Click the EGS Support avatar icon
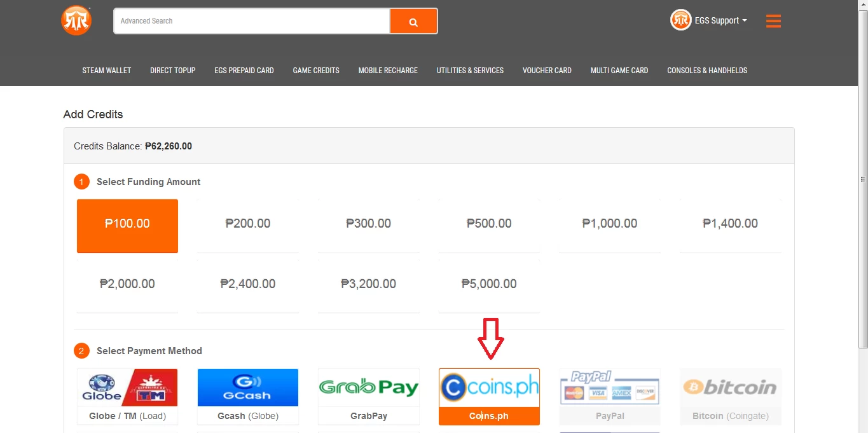 coord(680,20)
